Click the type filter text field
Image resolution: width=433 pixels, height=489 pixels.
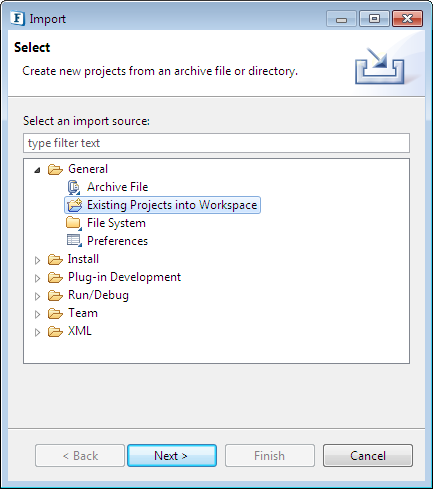pos(216,143)
